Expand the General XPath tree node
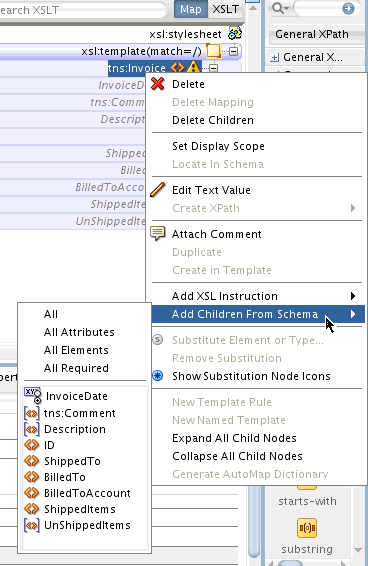The image size is (368, 566). [274, 57]
